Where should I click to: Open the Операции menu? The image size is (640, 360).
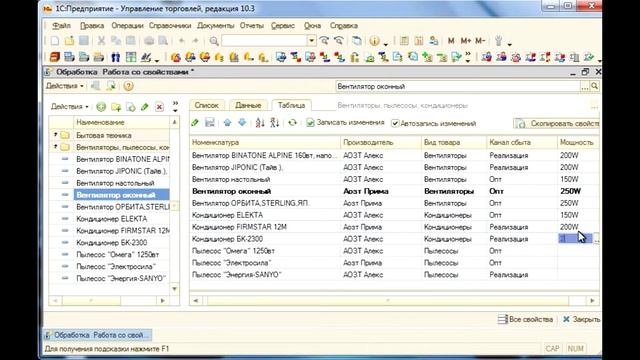tap(127, 25)
